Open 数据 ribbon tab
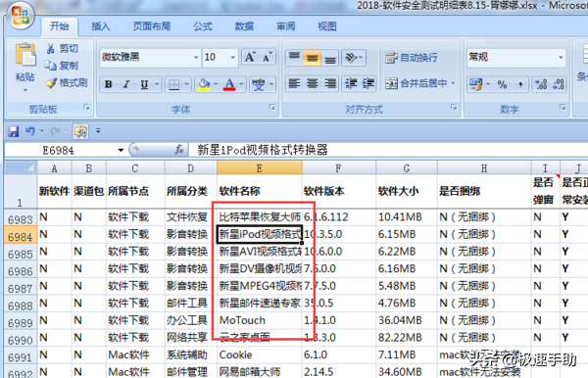The height and width of the screenshot is (378, 588). (x=244, y=26)
